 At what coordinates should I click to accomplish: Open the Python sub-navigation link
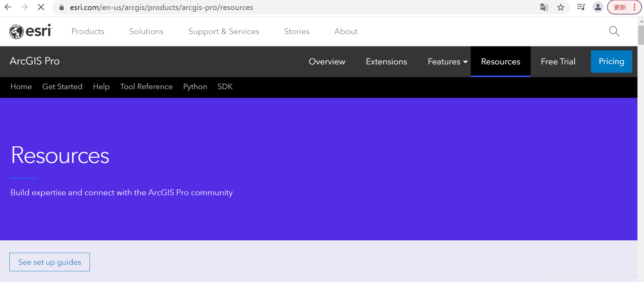(195, 87)
